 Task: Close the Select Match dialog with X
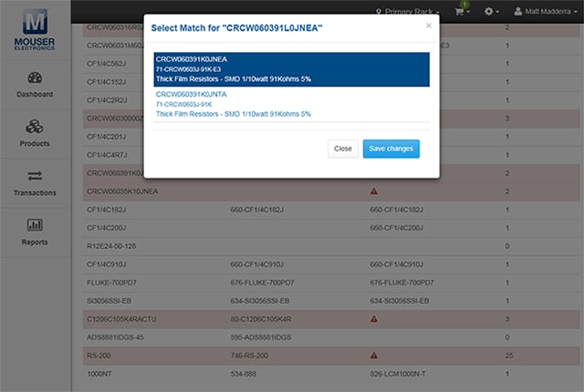429,26
